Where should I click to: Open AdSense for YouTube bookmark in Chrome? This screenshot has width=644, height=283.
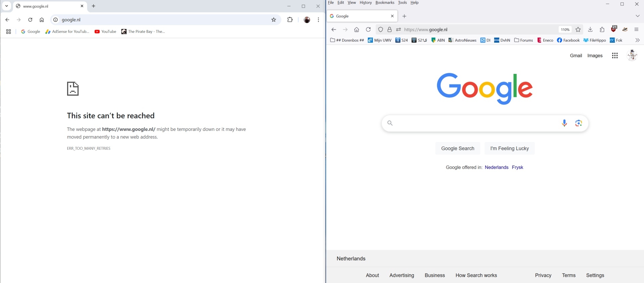pyautogui.click(x=67, y=32)
